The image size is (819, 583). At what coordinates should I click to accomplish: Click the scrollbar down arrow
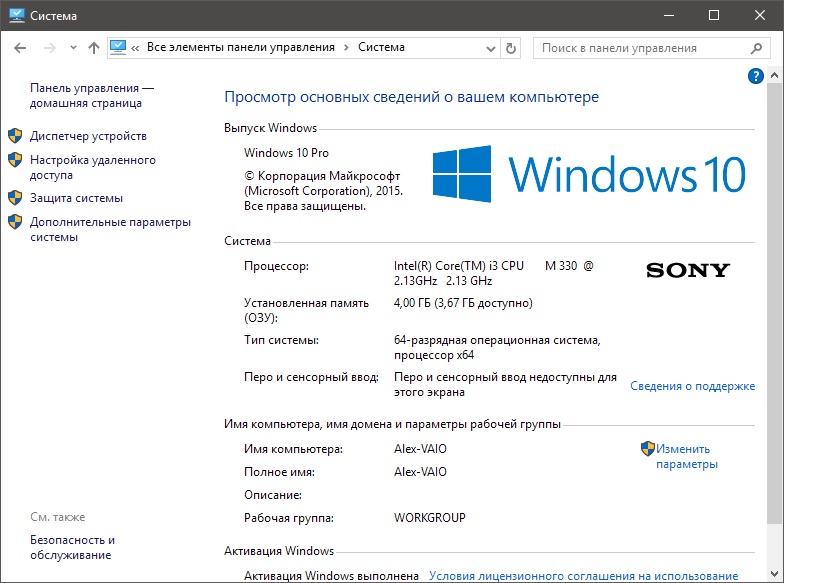[x=774, y=574]
